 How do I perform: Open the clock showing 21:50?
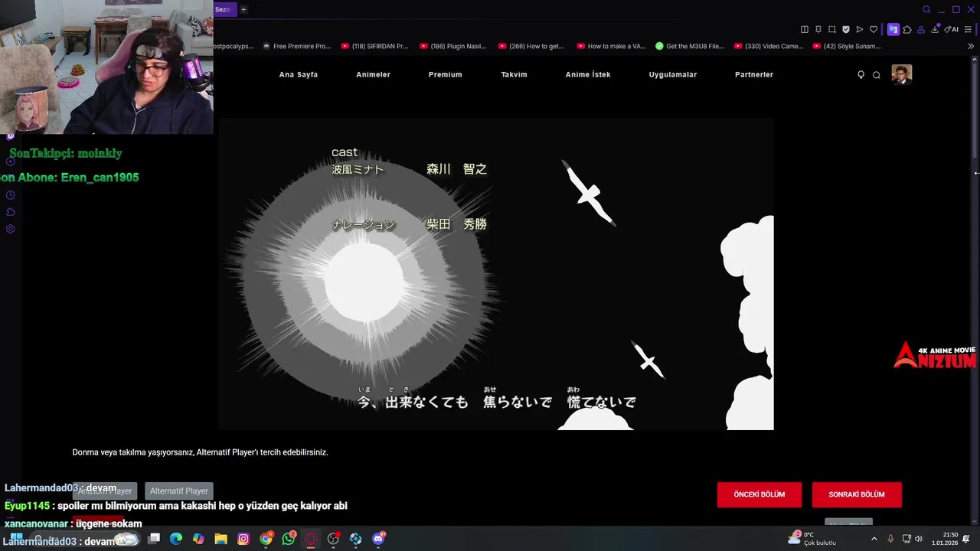point(945,539)
